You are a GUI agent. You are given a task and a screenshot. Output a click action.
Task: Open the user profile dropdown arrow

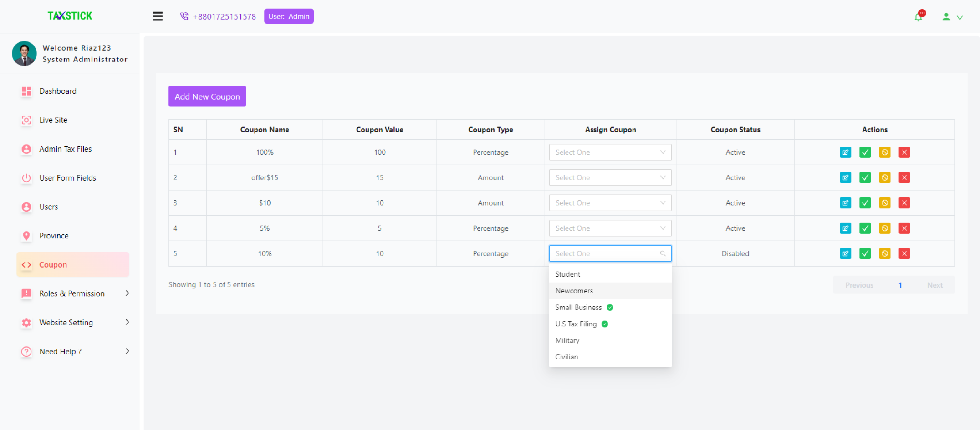[x=960, y=17]
